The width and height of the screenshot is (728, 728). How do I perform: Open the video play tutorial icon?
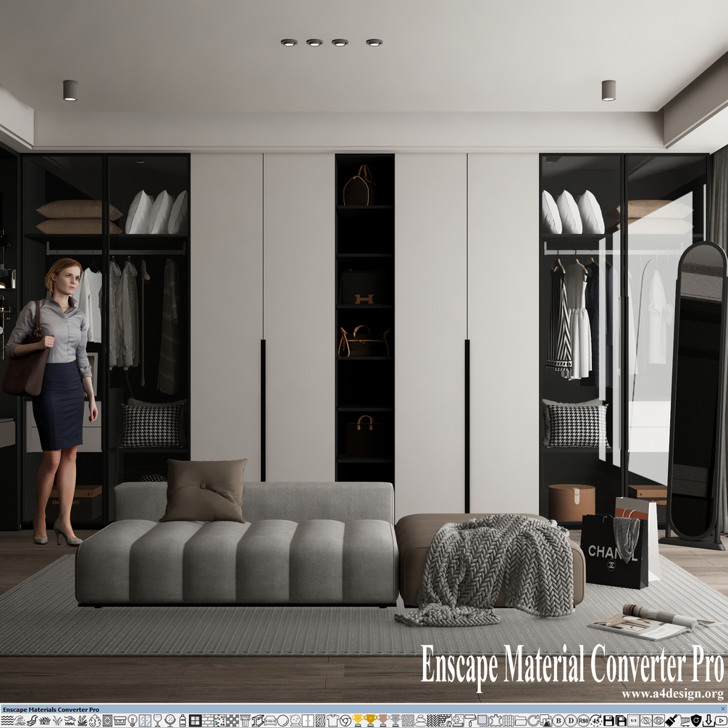point(721,721)
